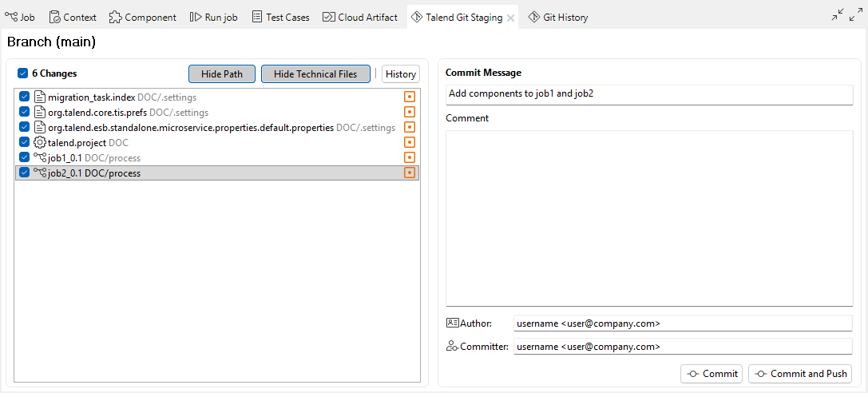Click the migration_task.index file icon
868x393 pixels.
pyautogui.click(x=39, y=97)
